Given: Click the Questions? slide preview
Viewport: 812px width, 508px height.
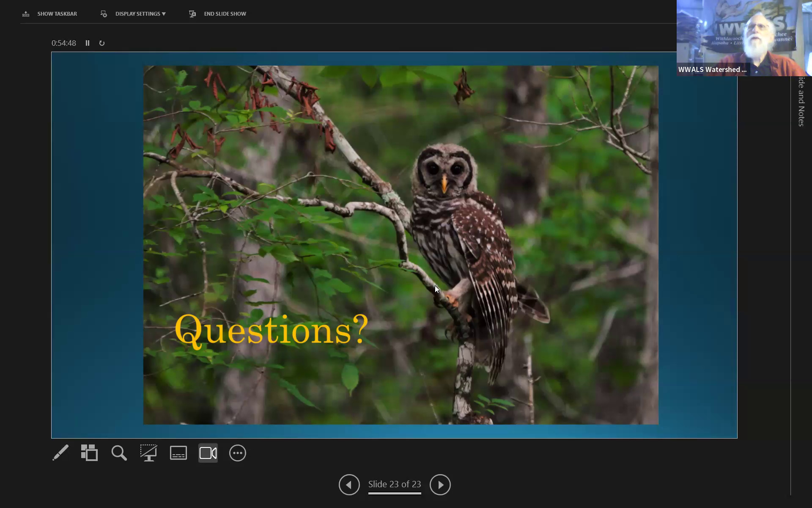Looking at the screenshot, I should click(394, 245).
